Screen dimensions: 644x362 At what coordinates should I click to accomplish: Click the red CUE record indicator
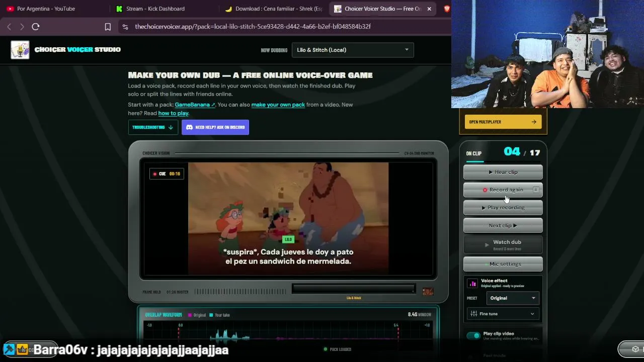point(155,174)
